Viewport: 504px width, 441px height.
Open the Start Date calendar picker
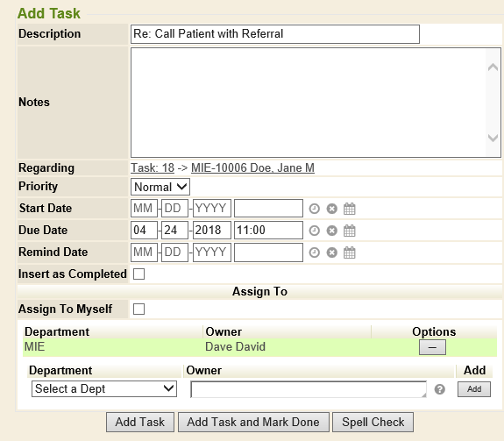[350, 209]
